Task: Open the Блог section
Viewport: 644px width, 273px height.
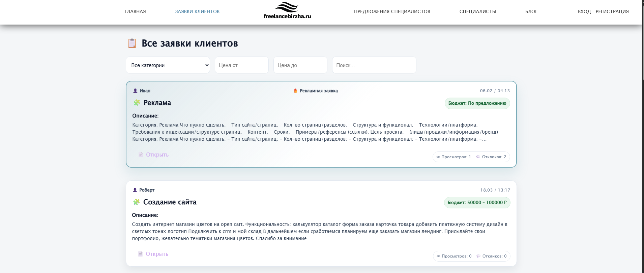Action: (531, 11)
